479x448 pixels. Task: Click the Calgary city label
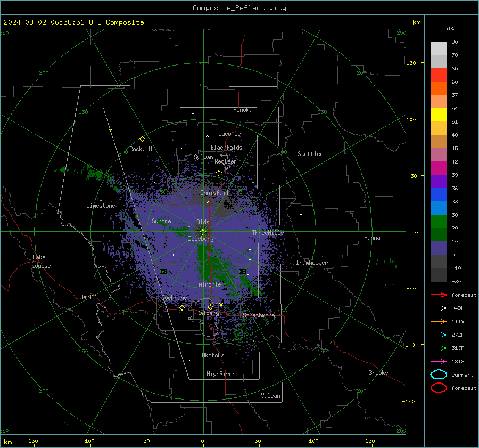[208, 313]
